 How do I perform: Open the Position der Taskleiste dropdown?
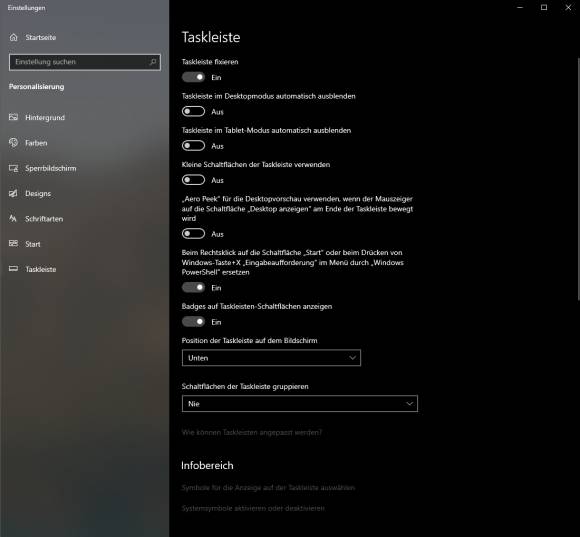(271, 358)
